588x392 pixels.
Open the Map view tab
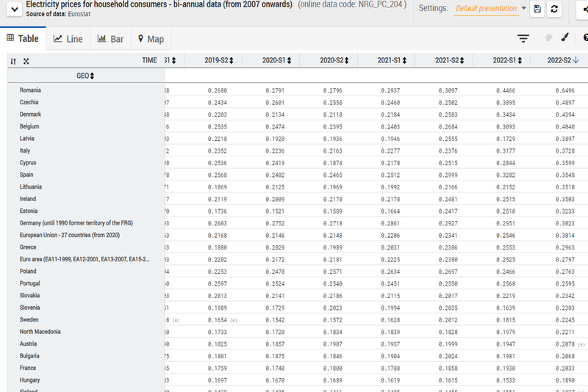pos(151,39)
